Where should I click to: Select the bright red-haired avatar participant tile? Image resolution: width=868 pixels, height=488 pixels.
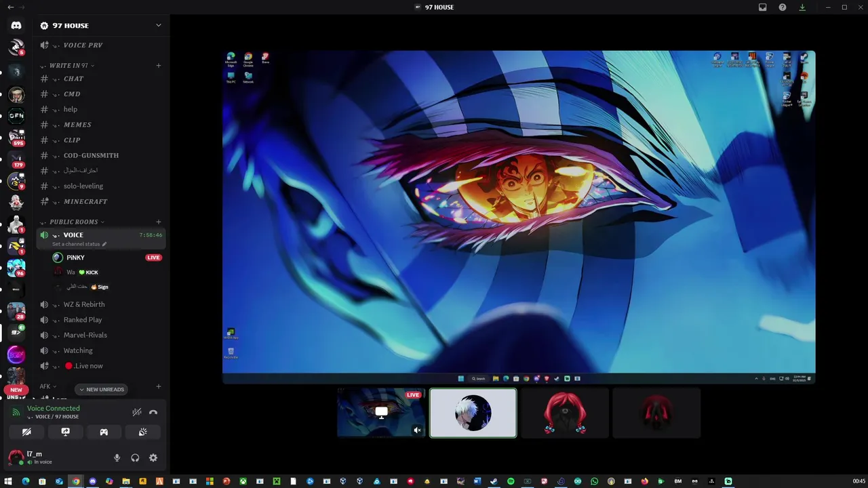pos(564,413)
